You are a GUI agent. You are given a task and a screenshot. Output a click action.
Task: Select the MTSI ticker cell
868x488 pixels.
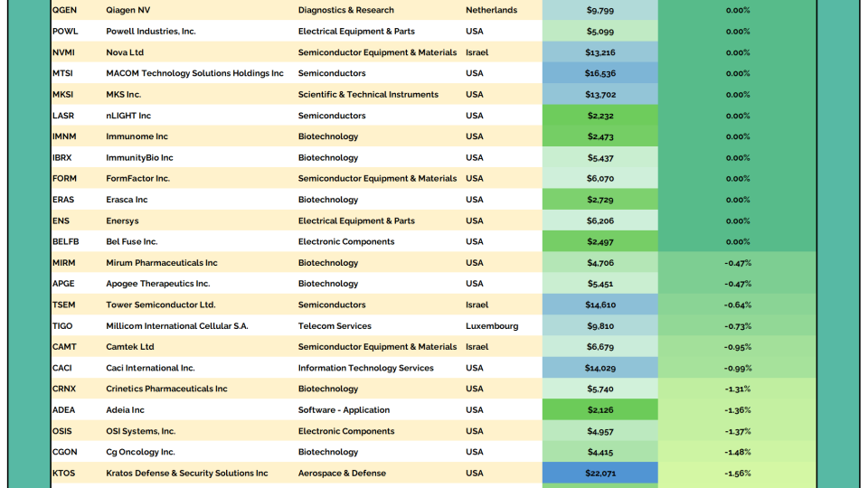[62, 73]
